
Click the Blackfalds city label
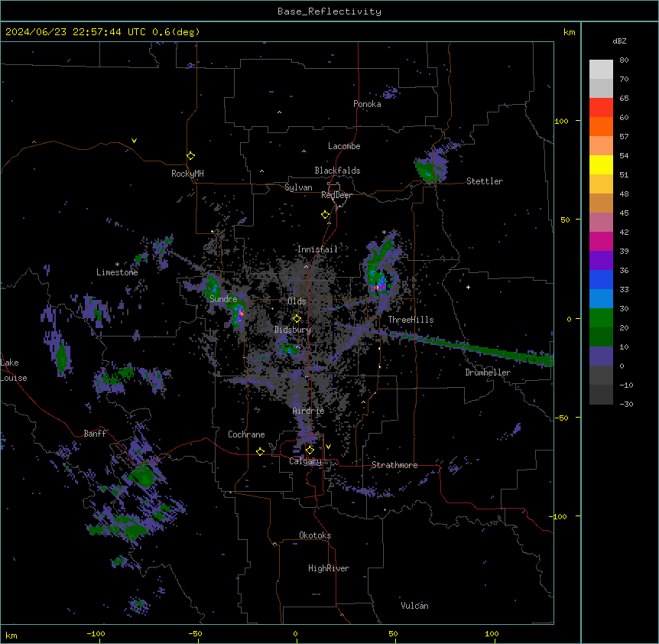pos(337,171)
